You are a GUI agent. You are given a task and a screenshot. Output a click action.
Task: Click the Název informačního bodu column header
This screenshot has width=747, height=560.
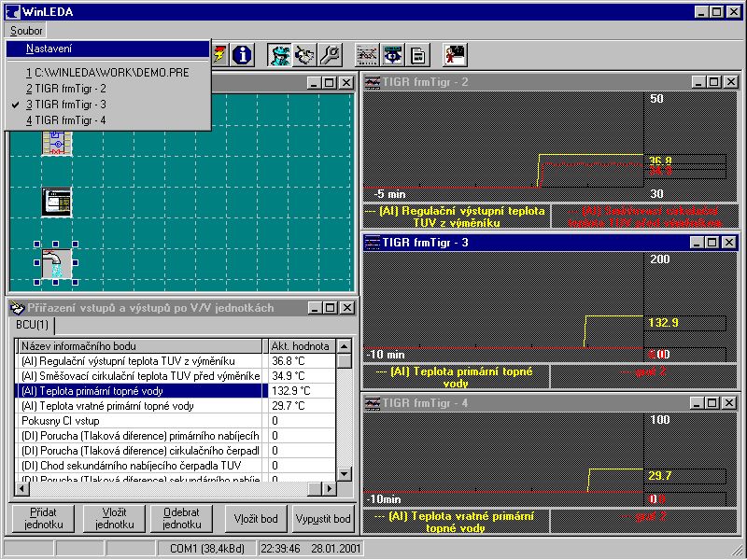click(140, 346)
